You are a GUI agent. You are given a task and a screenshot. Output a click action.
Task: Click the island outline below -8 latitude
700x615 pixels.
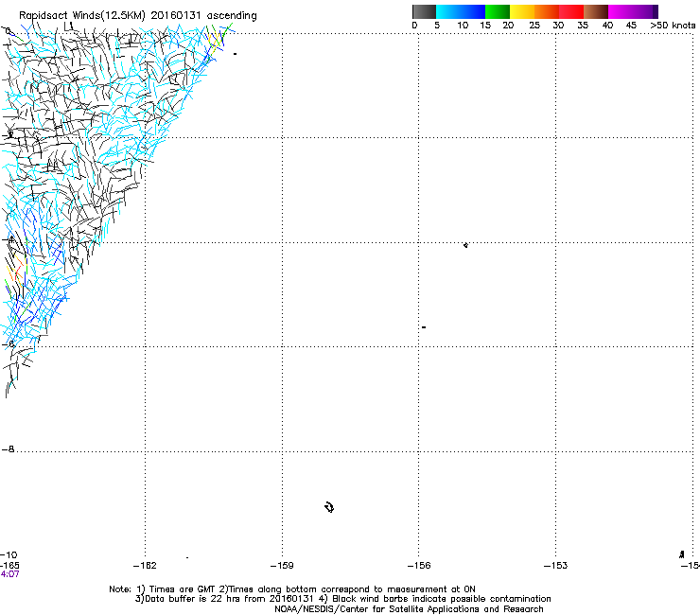pos(329,507)
